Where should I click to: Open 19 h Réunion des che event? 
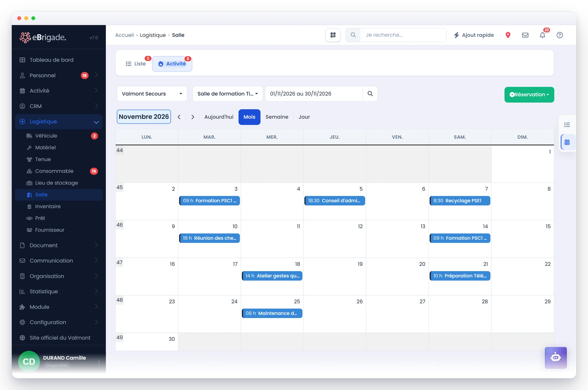pos(209,238)
